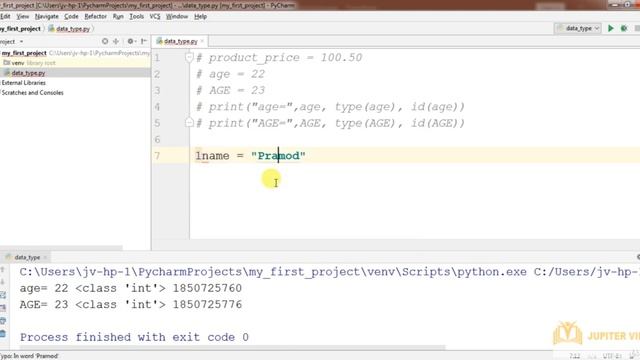Open the data_type run configuration dropdown
Image resolution: width=640 pixels, height=360 pixels.
[x=578, y=28]
